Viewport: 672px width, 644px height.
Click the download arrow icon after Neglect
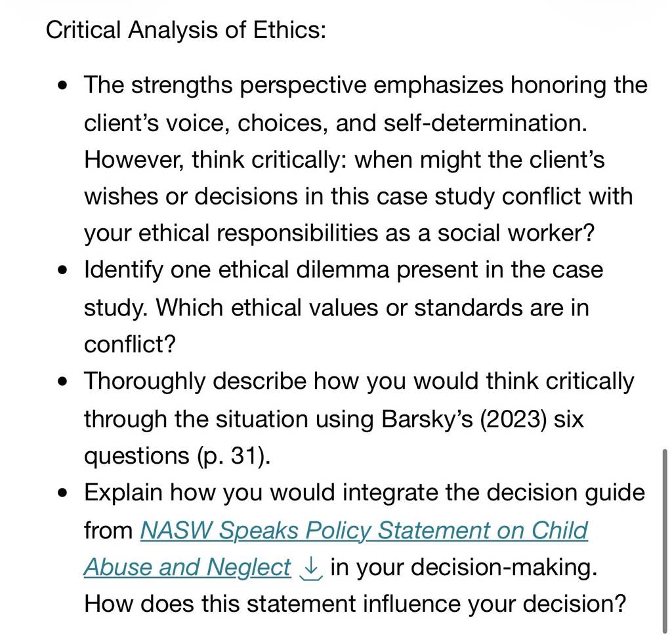coord(310,569)
